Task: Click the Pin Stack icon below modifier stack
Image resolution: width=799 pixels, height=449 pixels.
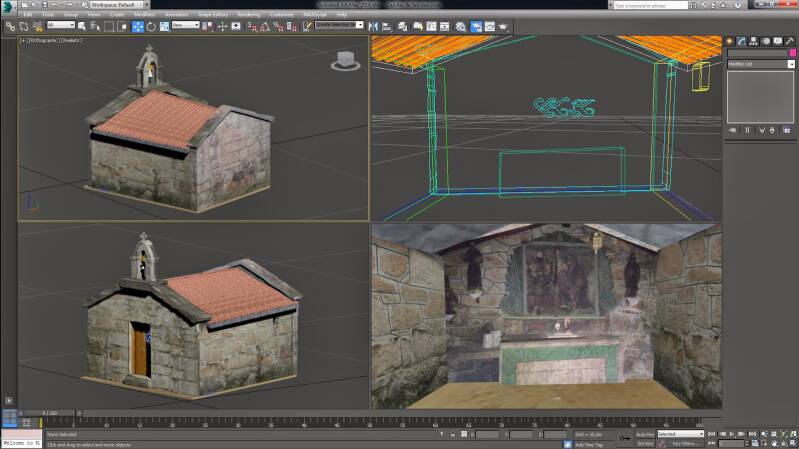Action: pyautogui.click(x=732, y=130)
